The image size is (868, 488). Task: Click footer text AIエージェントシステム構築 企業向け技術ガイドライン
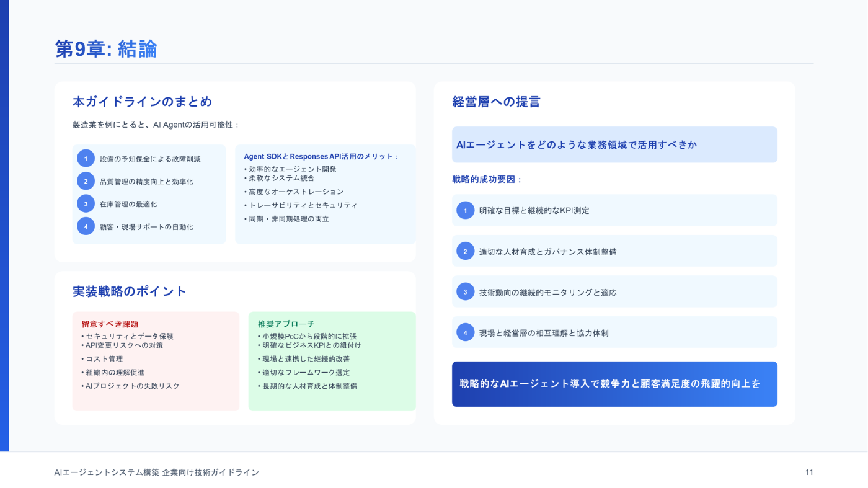pyautogui.click(x=157, y=472)
